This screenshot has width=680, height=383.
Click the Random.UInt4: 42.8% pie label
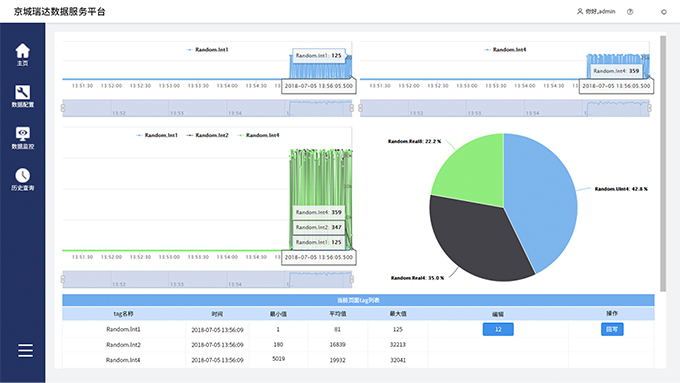click(x=621, y=189)
